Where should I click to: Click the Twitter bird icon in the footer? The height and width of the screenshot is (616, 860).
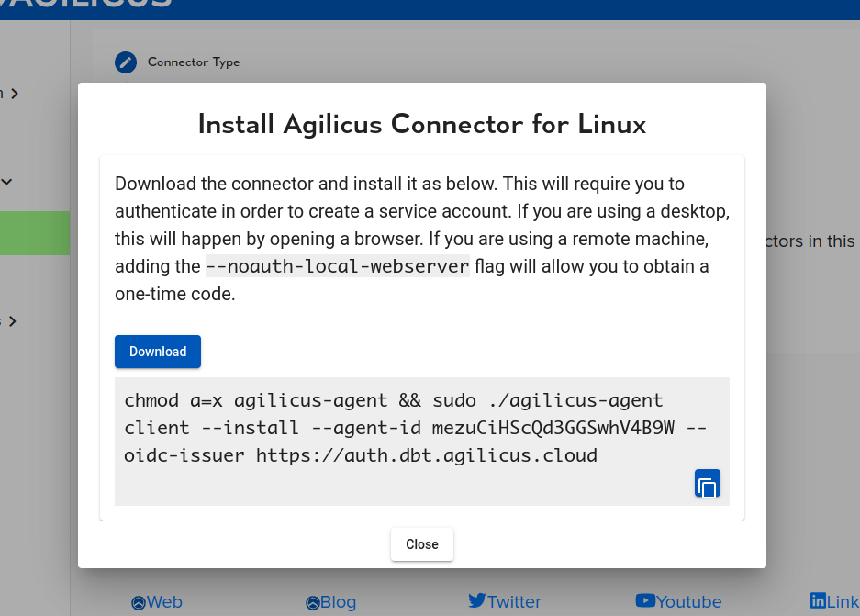pyautogui.click(x=476, y=601)
